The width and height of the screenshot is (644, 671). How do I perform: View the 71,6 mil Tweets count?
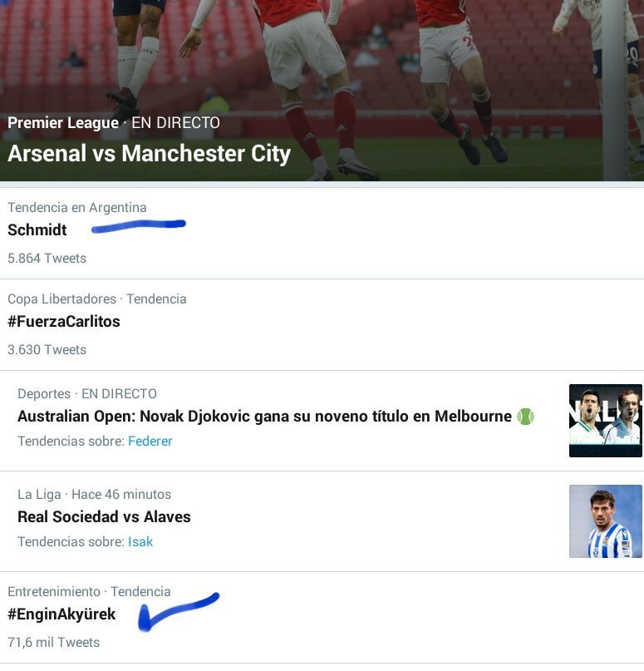point(53,642)
